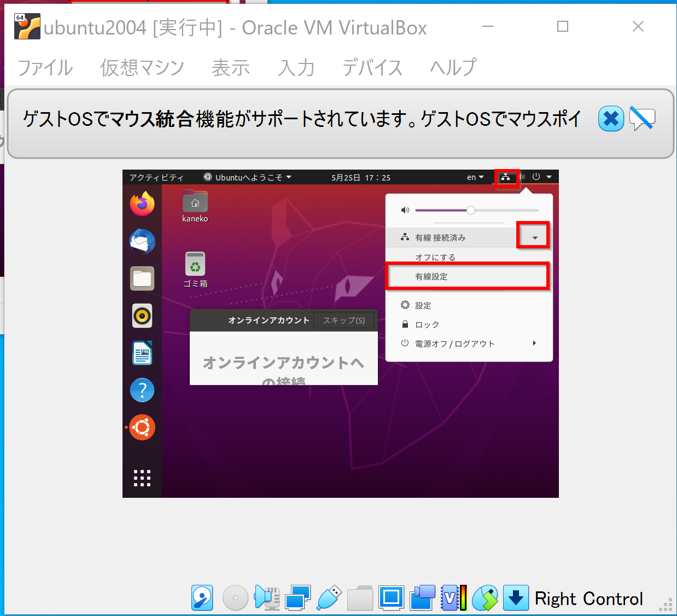The image size is (677, 616).
Task: Click the 有線 接続済み row label
Action: (440, 237)
